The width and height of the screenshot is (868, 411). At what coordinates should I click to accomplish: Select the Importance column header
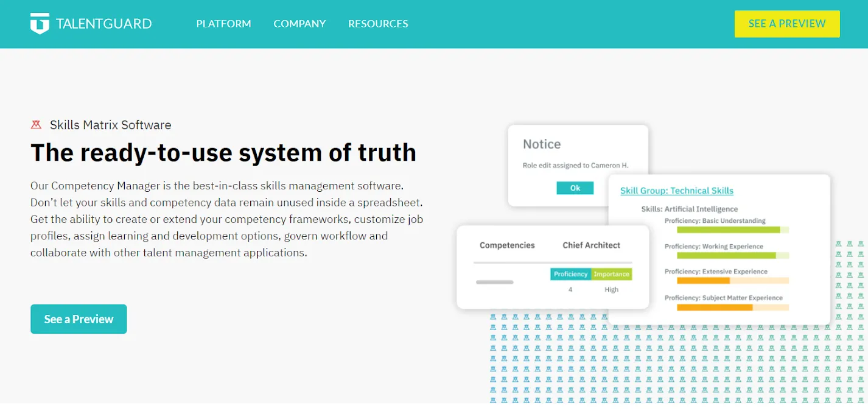coord(612,274)
